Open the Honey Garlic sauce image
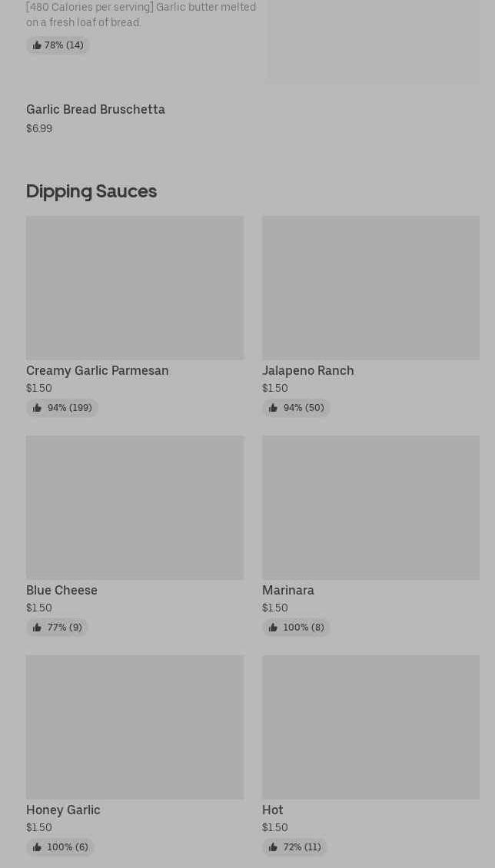 point(135,727)
